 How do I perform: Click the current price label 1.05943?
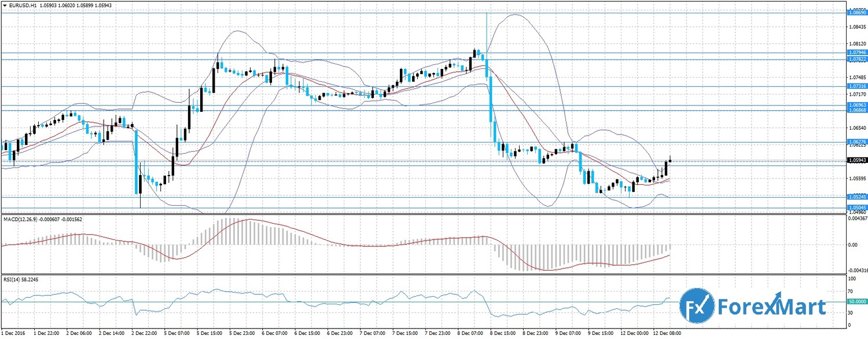(x=856, y=160)
